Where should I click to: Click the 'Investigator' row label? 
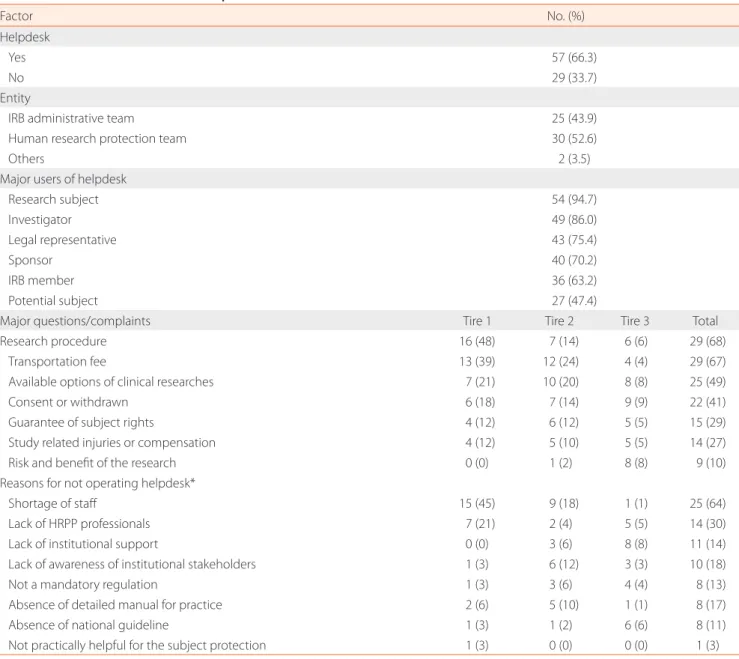40,220
